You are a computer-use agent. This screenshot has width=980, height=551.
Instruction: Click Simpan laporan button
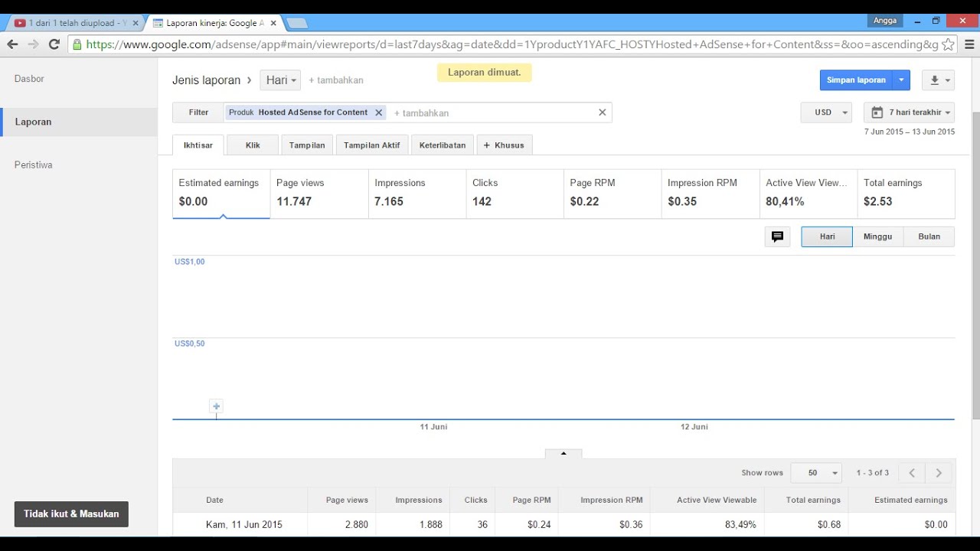[856, 80]
